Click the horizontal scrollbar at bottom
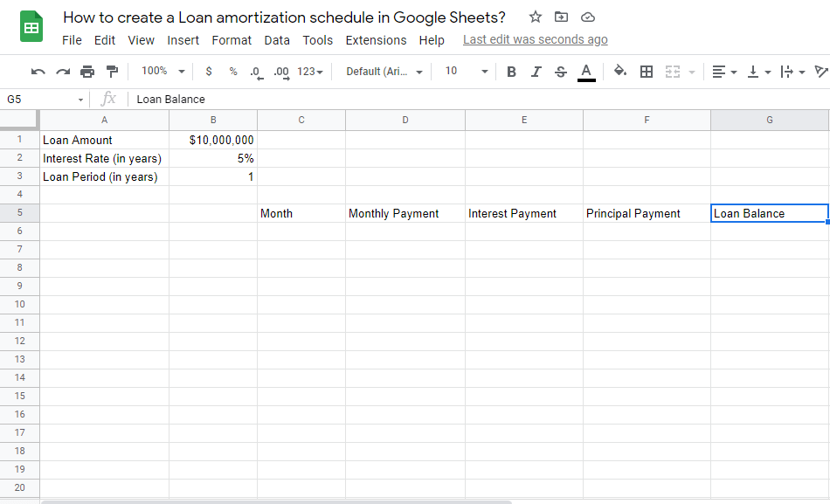Viewport: 830px width, 504px height. 276,501
